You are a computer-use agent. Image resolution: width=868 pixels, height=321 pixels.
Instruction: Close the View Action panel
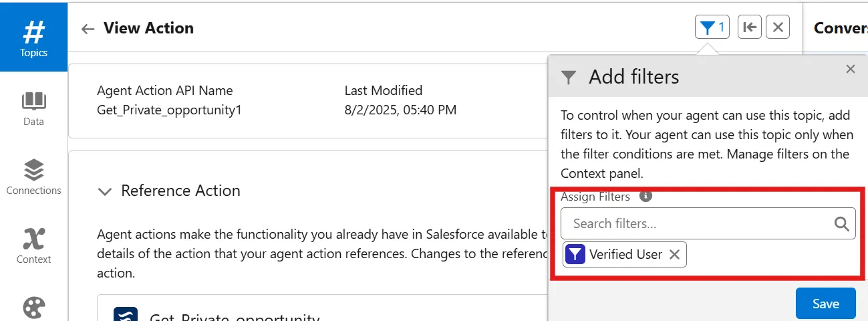(x=778, y=27)
